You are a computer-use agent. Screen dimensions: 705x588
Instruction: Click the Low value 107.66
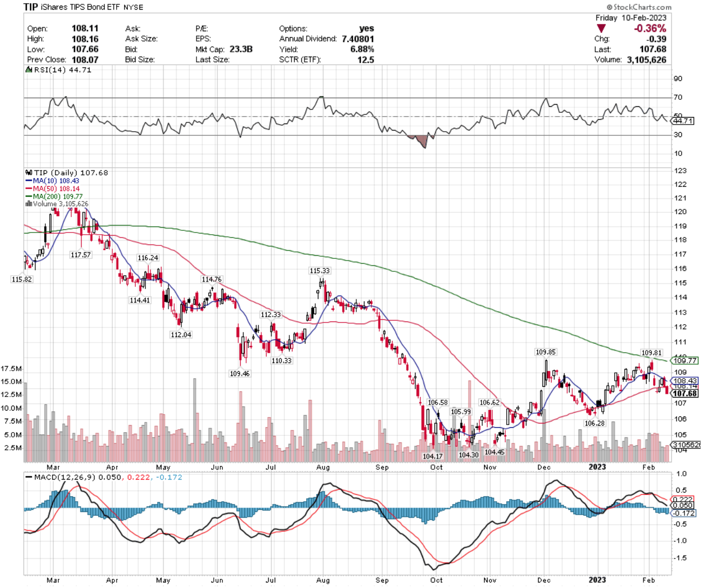tap(85, 49)
